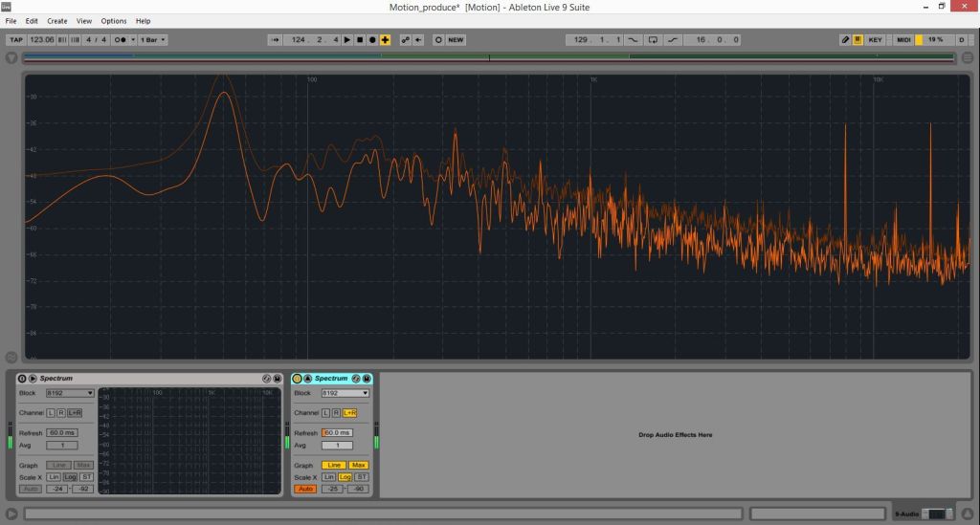This screenshot has height=525, width=980.
Task: Click the save preset icon on active Spectrum
Action: (x=367, y=379)
